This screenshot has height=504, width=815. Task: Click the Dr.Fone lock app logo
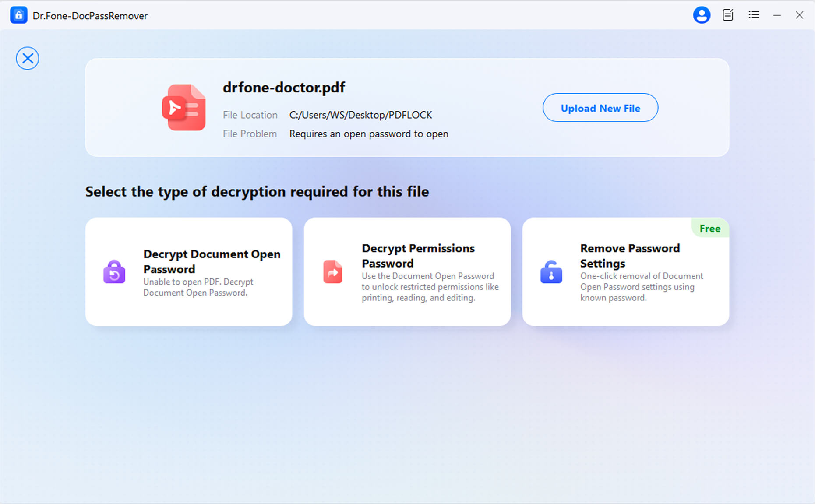pyautogui.click(x=18, y=15)
